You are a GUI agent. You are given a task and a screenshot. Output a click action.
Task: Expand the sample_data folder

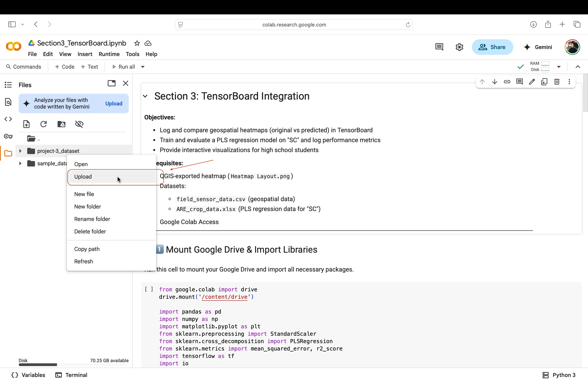click(x=20, y=163)
